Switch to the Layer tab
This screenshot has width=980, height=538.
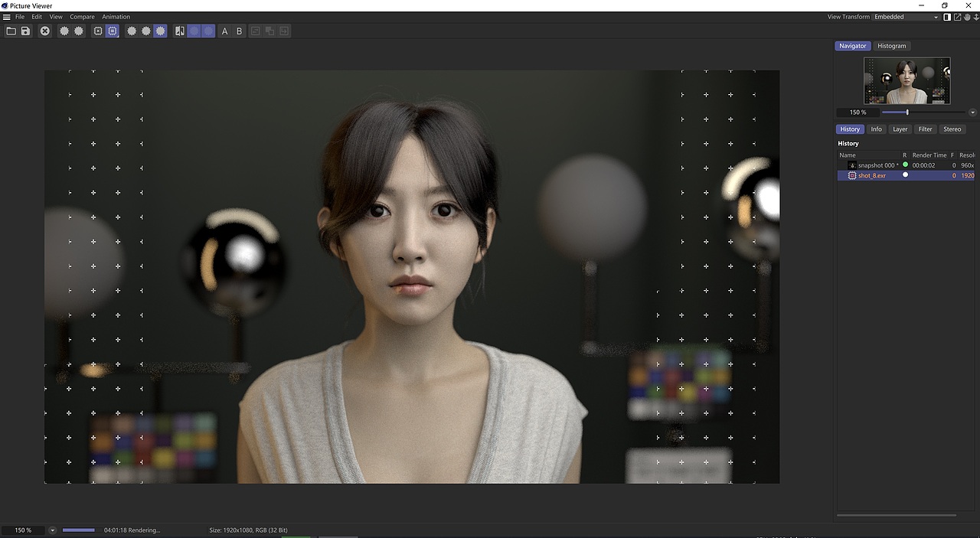(x=900, y=129)
